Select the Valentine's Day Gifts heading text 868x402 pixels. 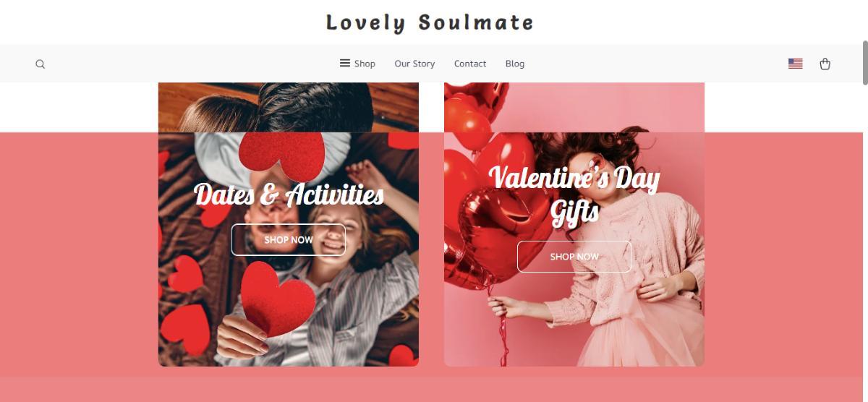(574, 195)
